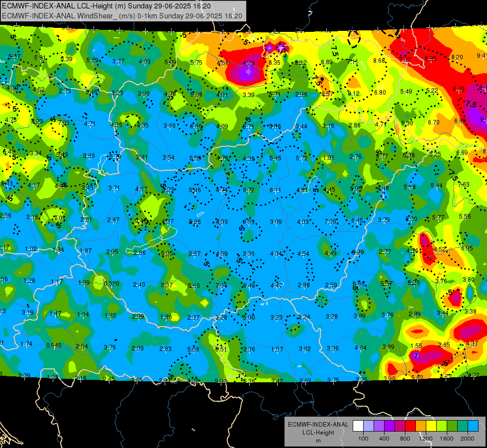
Task: Choose the dark green swatch right of 1600
Action: coord(452,426)
